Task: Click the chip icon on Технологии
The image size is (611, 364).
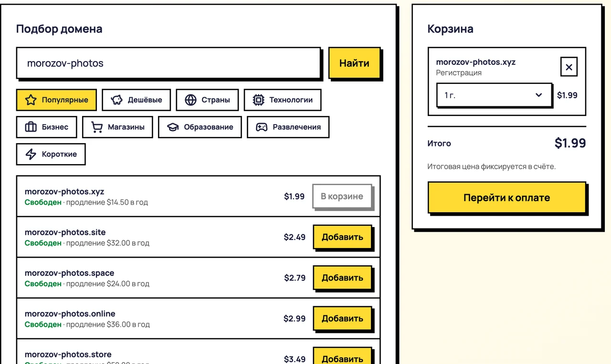Action: tap(259, 100)
